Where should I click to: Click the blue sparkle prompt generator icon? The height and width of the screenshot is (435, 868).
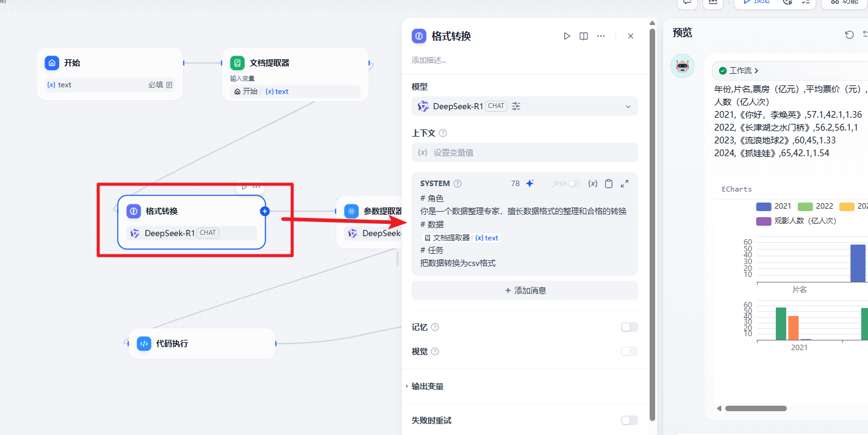coord(530,184)
